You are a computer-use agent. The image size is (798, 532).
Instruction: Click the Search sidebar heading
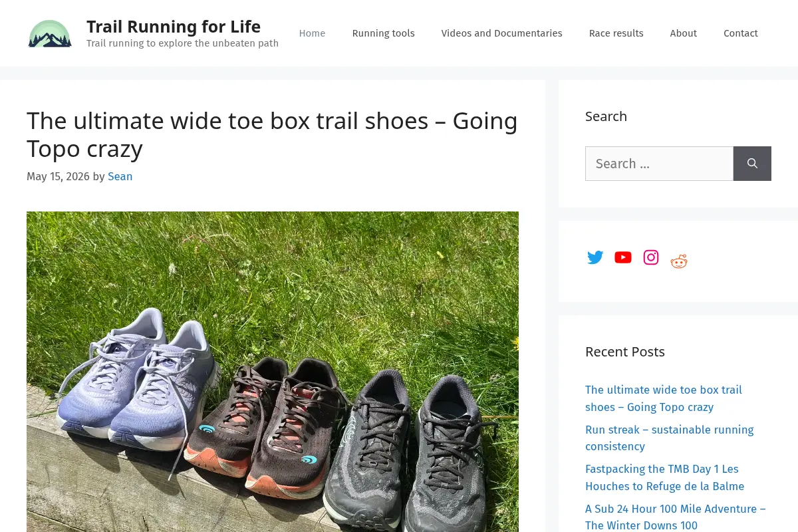606,116
